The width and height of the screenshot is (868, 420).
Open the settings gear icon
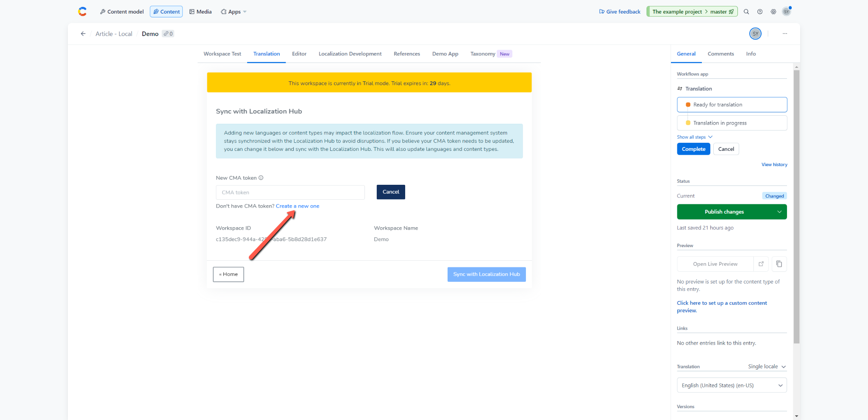tap(773, 11)
